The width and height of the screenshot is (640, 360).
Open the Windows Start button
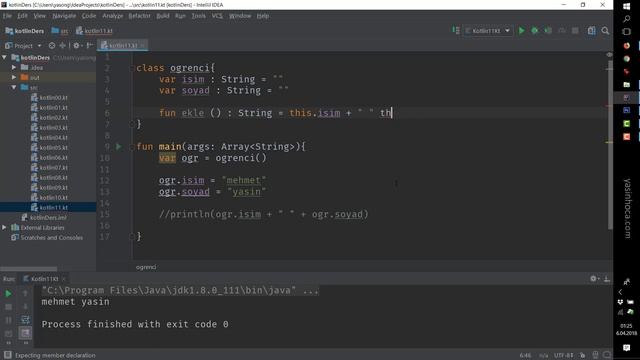pyautogui.click(x=627, y=6)
